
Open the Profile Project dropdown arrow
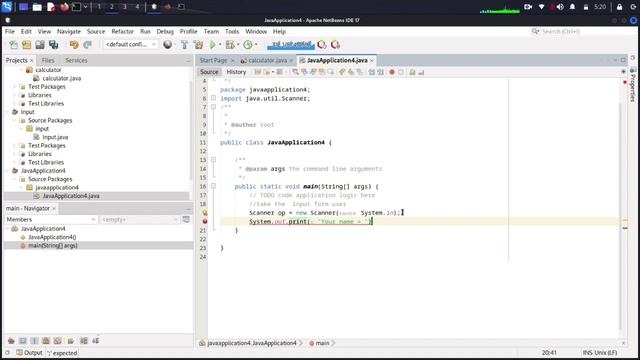(x=256, y=44)
